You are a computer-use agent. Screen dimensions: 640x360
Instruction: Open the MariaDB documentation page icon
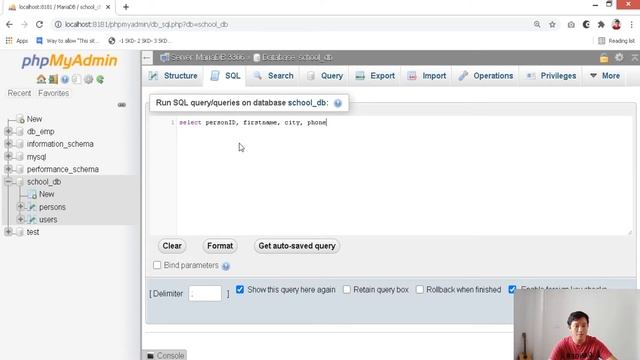[x=76, y=79]
